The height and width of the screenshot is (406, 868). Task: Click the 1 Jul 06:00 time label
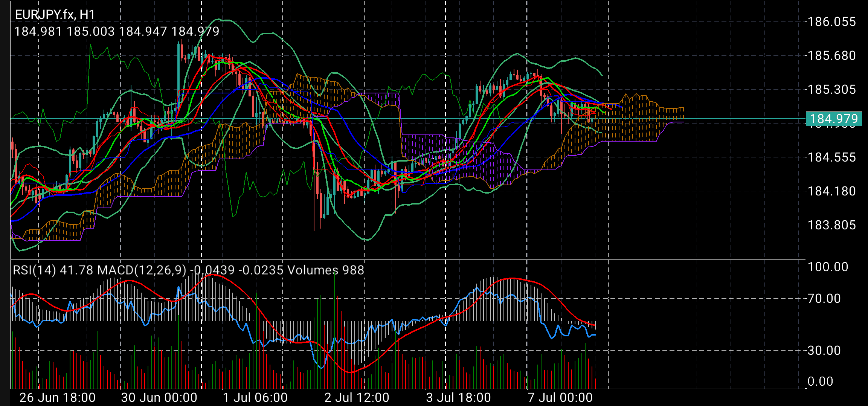tap(255, 397)
